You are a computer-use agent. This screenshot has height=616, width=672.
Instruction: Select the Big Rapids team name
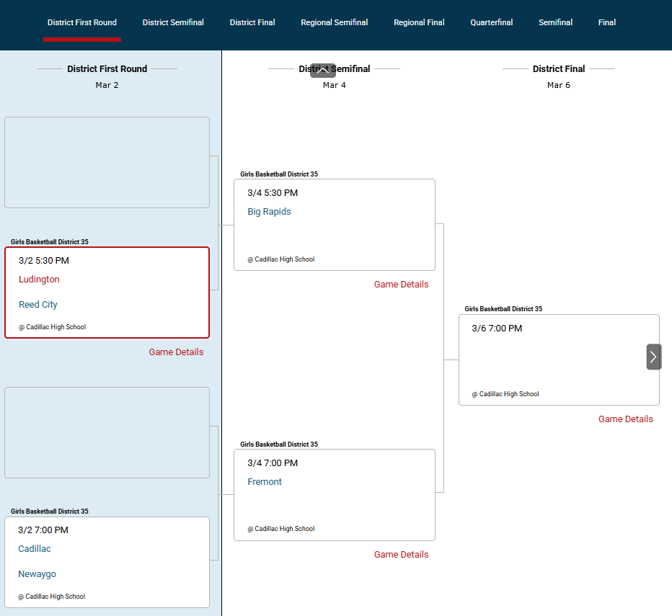pos(269,212)
